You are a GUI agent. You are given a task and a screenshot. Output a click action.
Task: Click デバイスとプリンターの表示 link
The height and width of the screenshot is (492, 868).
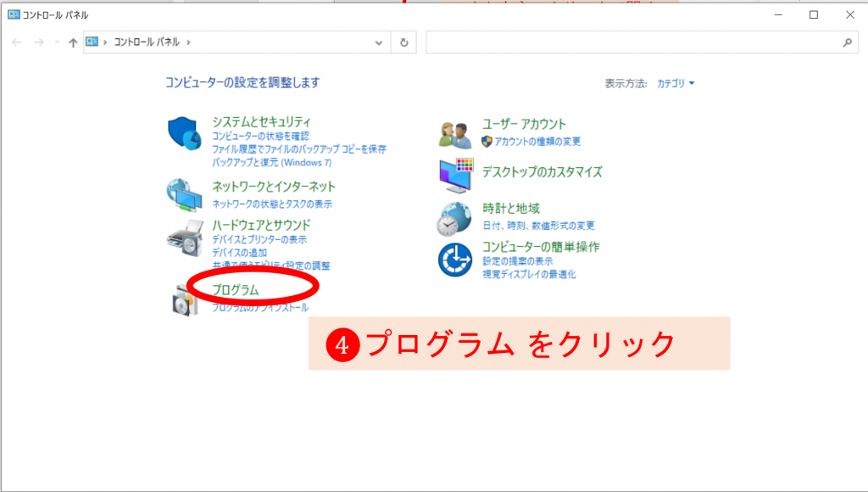click(259, 239)
